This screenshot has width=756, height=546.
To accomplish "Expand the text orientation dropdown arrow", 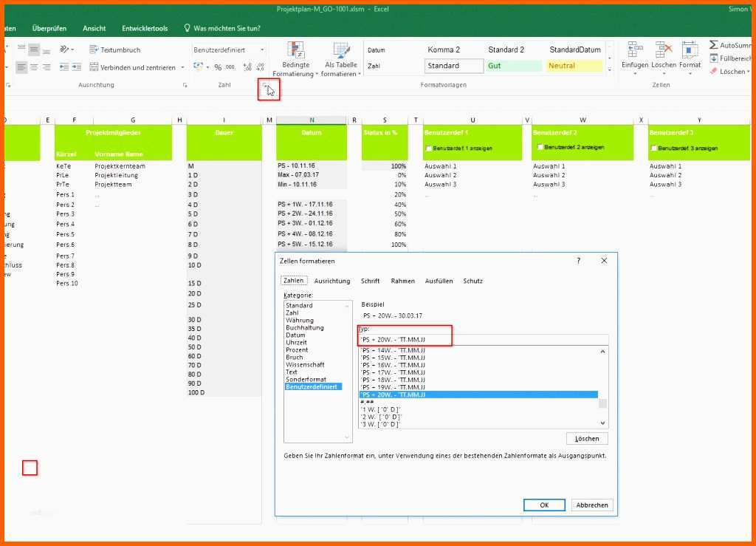I will (73, 50).
